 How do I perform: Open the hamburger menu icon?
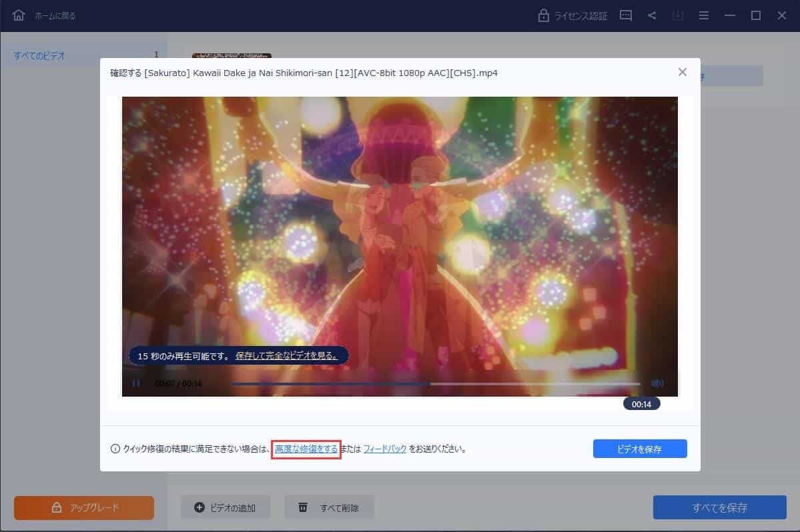[x=703, y=16]
